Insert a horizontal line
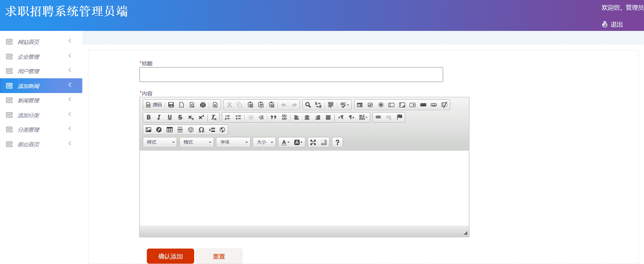This screenshot has height=264, width=644. pyautogui.click(x=180, y=130)
